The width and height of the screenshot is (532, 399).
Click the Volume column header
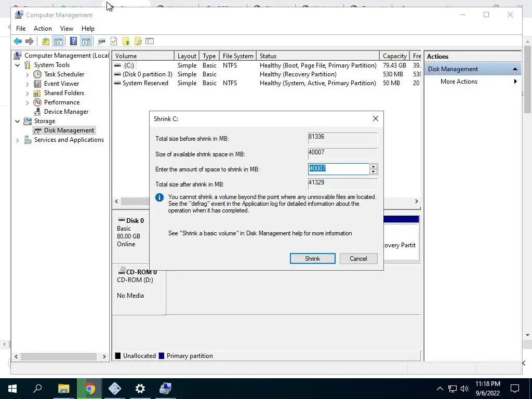[x=143, y=56]
